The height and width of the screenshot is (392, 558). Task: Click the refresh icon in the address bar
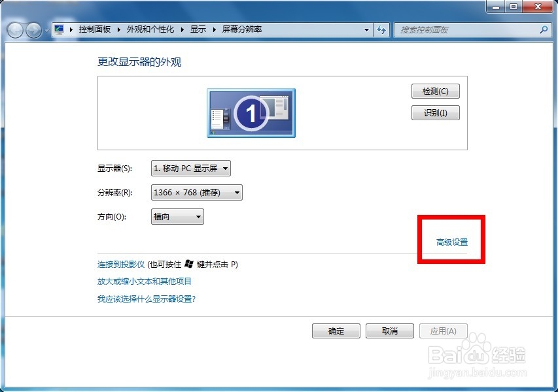click(381, 29)
